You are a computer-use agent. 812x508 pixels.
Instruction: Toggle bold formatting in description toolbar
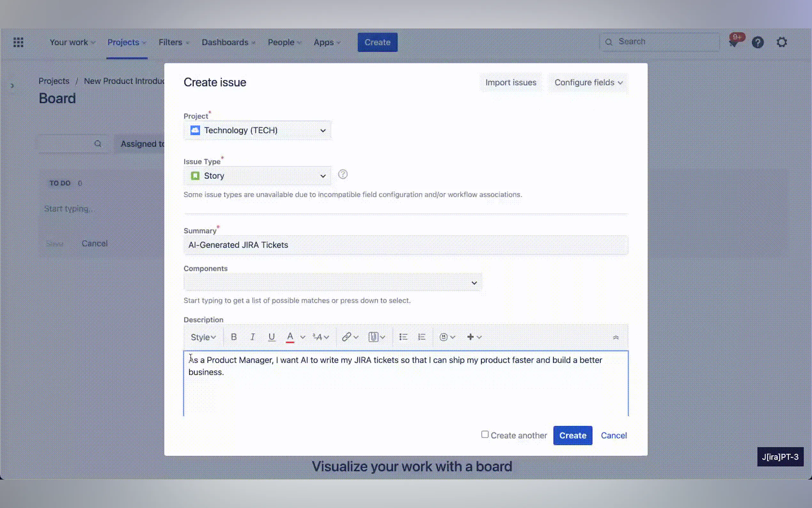(x=234, y=337)
